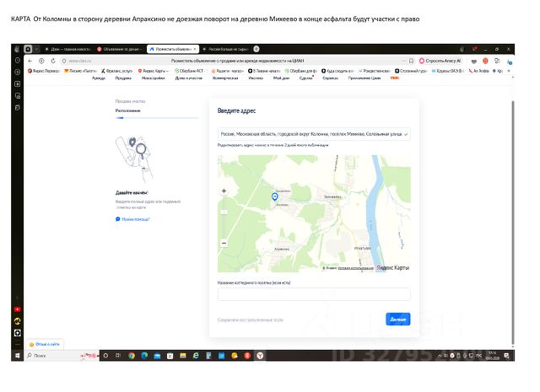The height and width of the screenshot is (392, 540).
Task: Click the cottage village name input field
Action: pos(314,294)
